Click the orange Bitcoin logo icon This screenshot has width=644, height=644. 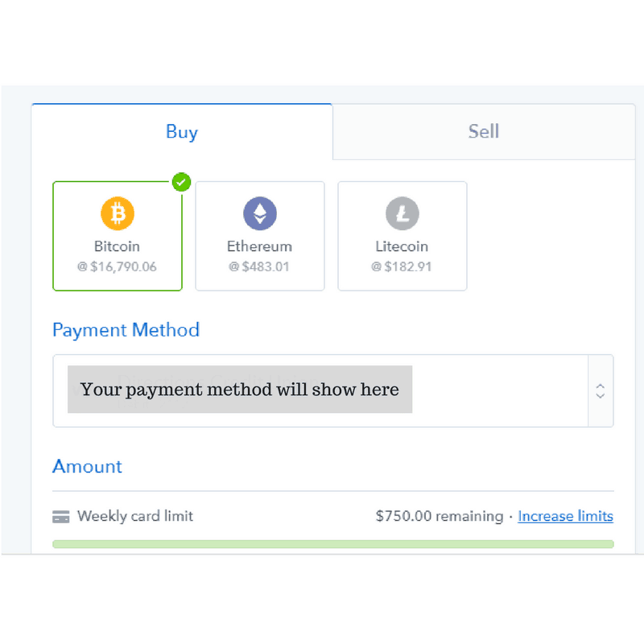pos(118,213)
